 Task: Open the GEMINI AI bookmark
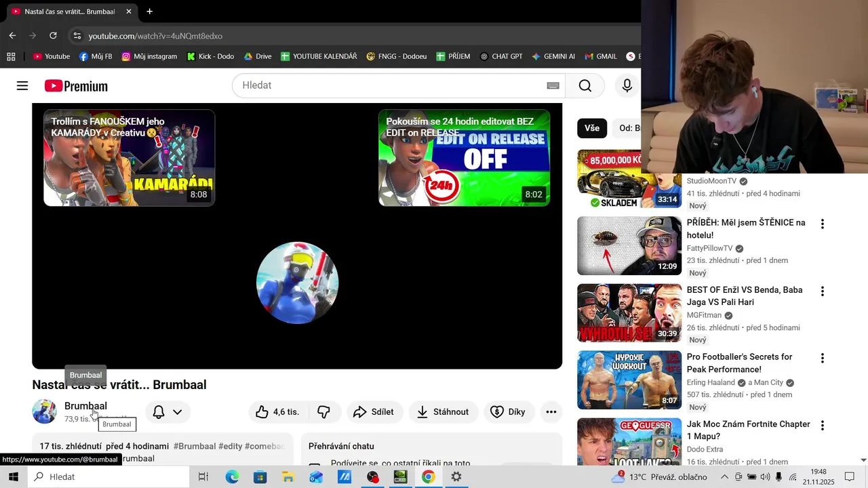553,56
